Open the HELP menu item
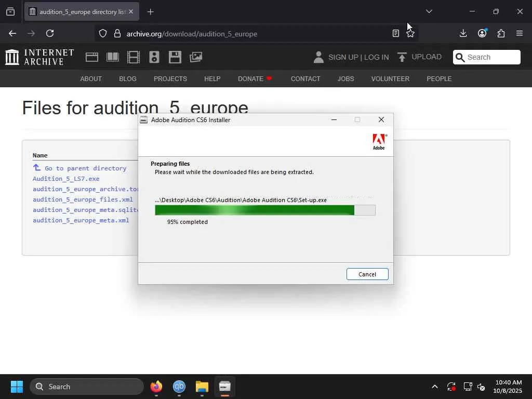 pyautogui.click(x=212, y=79)
